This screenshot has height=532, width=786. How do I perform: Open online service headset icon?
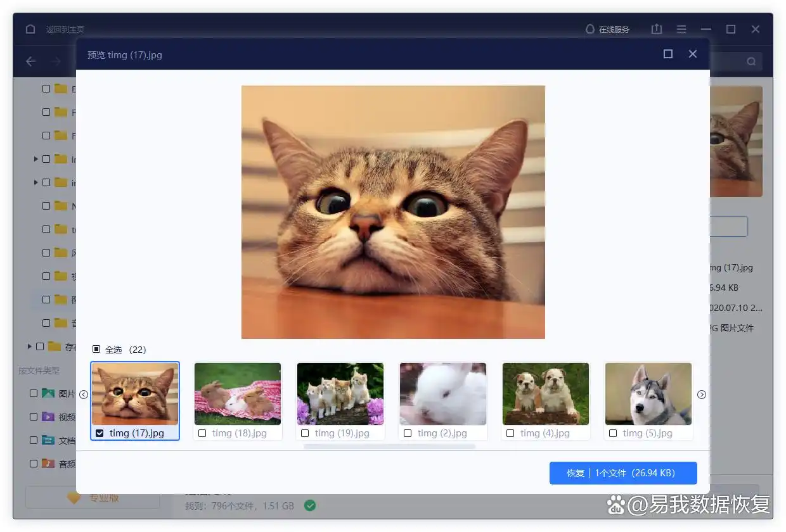pyautogui.click(x=590, y=29)
